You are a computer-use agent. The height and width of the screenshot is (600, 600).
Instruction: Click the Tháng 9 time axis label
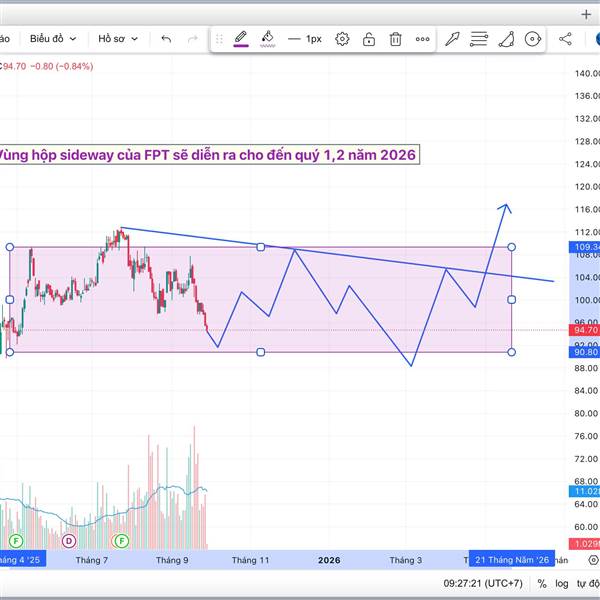[x=172, y=560]
